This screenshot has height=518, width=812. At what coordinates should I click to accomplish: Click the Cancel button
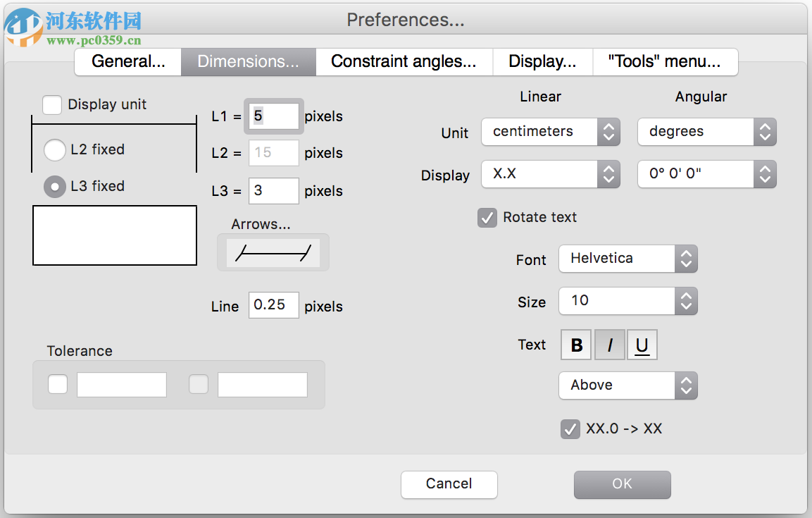pyautogui.click(x=449, y=484)
